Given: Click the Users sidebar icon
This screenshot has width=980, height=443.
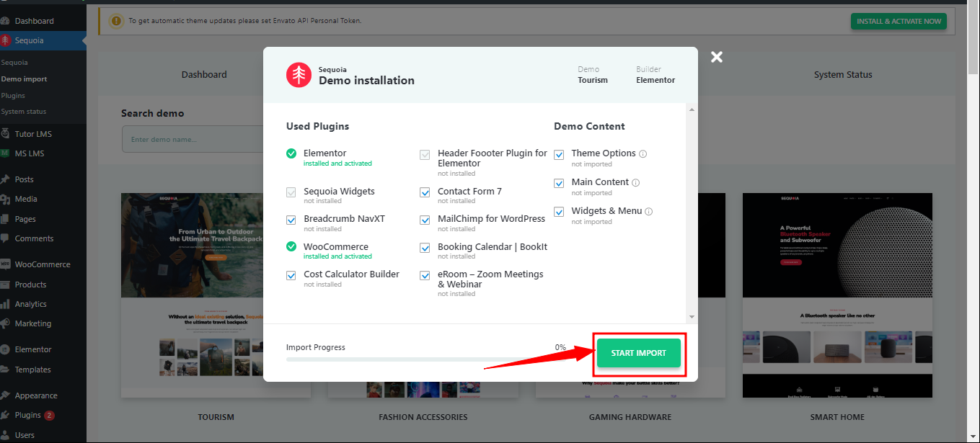Looking at the screenshot, I should tap(6, 435).
